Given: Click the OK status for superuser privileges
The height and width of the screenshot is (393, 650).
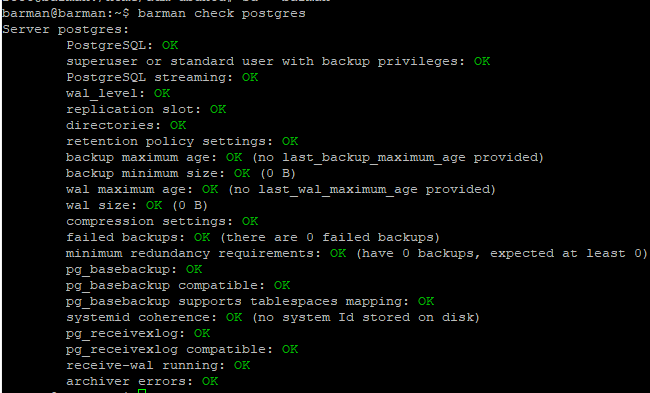Looking at the screenshot, I should point(482,61).
